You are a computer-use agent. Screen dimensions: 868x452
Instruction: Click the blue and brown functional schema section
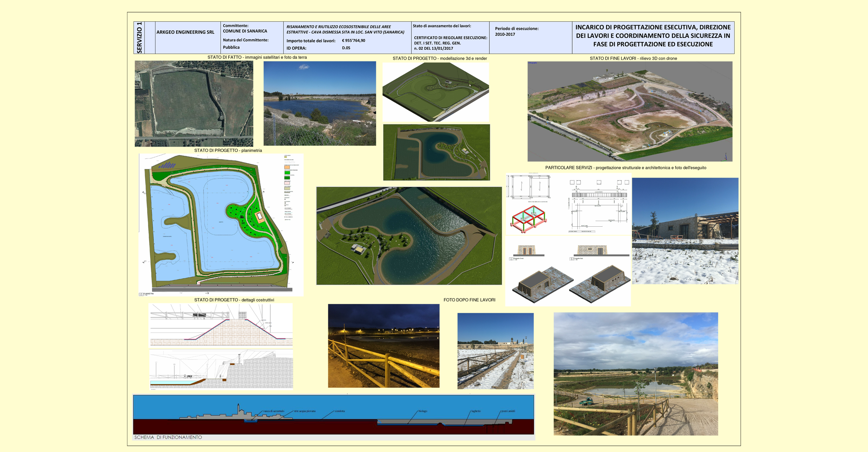pos(334,415)
